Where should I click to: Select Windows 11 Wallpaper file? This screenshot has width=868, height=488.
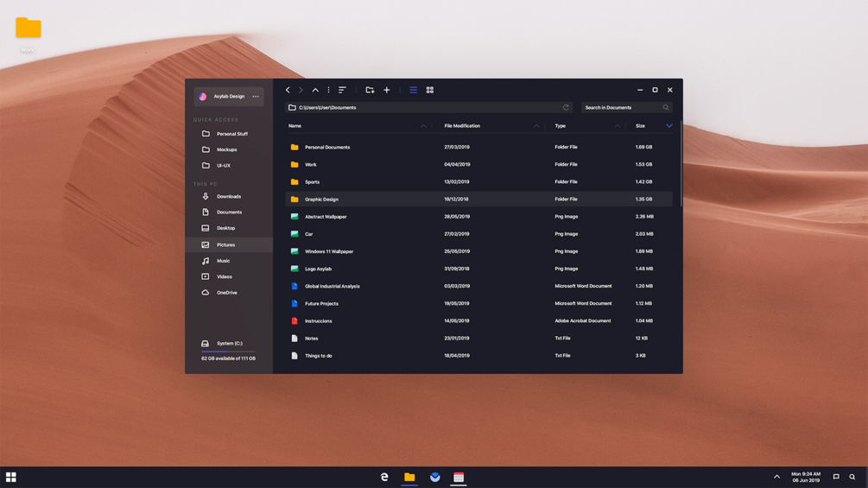point(478,251)
